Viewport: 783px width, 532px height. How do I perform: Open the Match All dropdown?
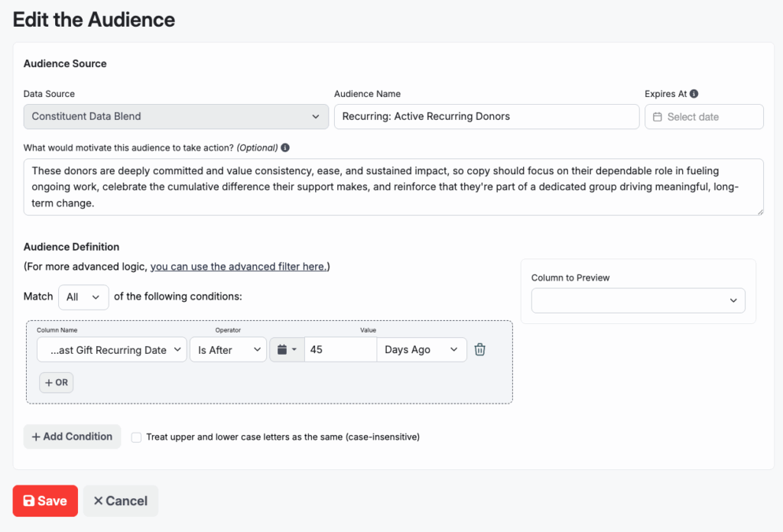(83, 297)
